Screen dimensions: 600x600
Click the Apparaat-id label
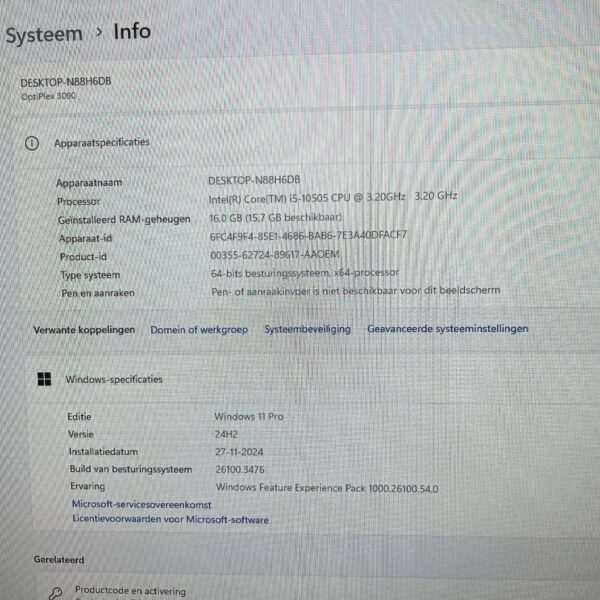coord(85,238)
